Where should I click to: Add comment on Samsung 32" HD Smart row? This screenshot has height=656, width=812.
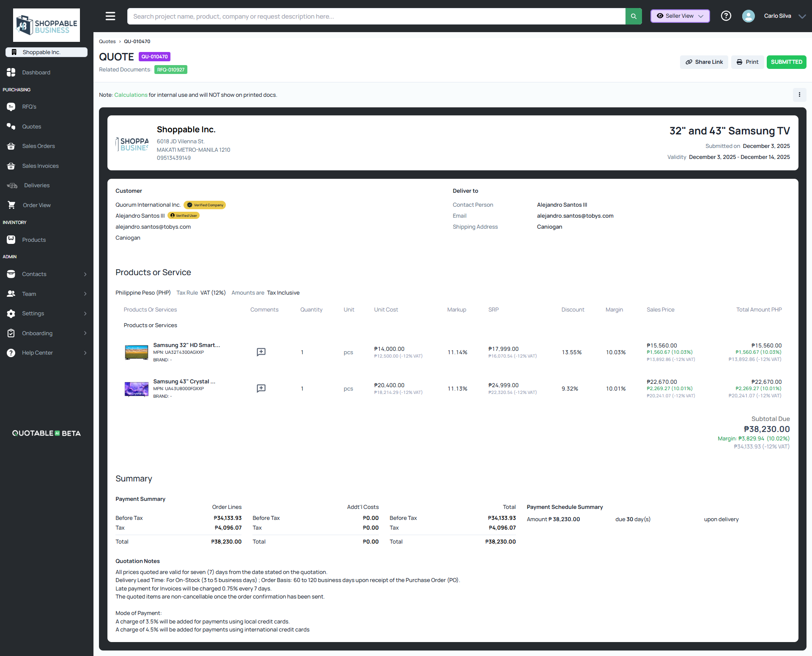pos(261,352)
